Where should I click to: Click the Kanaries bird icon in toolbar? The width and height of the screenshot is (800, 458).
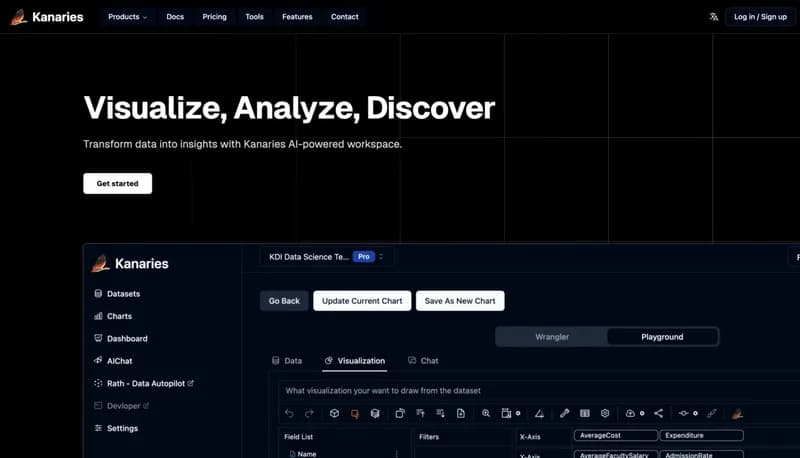pyautogui.click(x=737, y=414)
